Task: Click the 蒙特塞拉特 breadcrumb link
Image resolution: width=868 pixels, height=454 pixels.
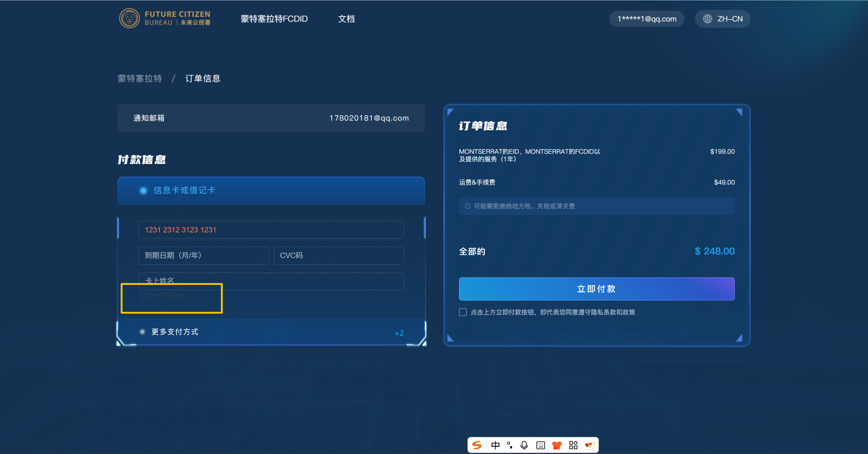Action: tap(140, 79)
